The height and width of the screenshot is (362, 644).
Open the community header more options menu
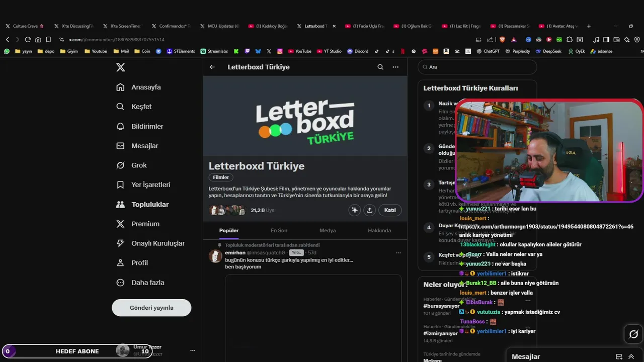tap(395, 67)
